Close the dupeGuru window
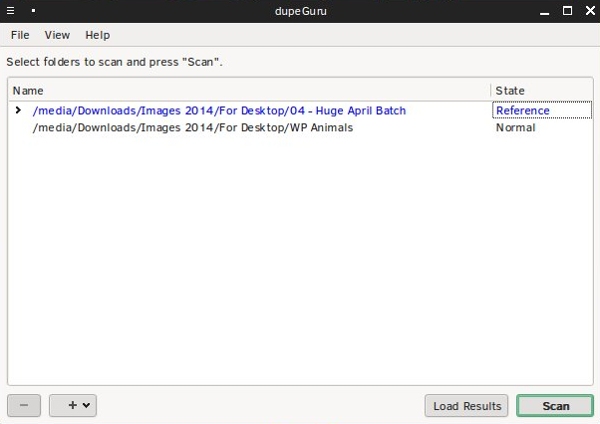 coord(590,11)
